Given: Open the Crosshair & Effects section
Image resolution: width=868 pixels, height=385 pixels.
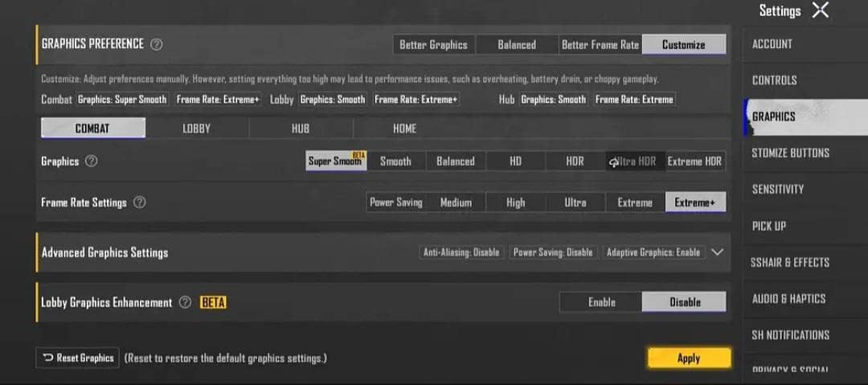Looking at the screenshot, I should (x=791, y=263).
